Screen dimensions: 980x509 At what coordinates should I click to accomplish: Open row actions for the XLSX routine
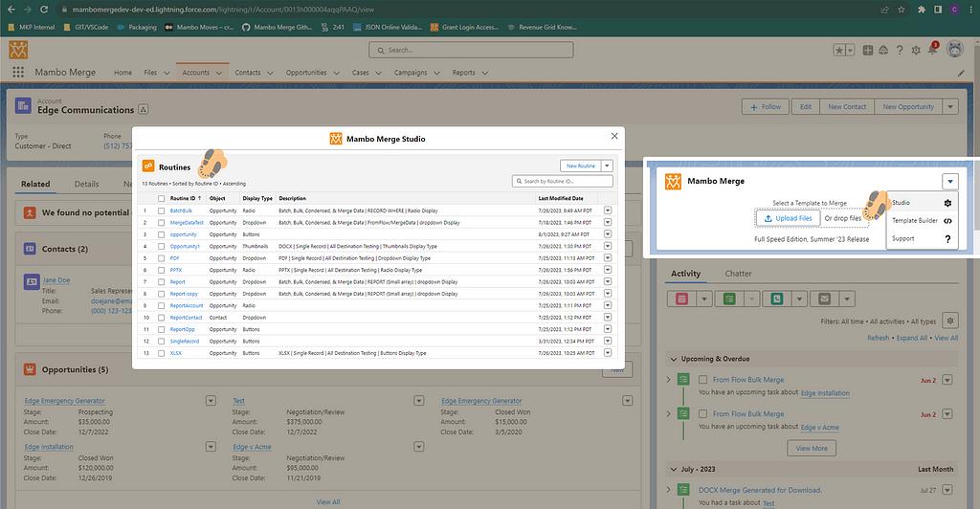(607, 353)
